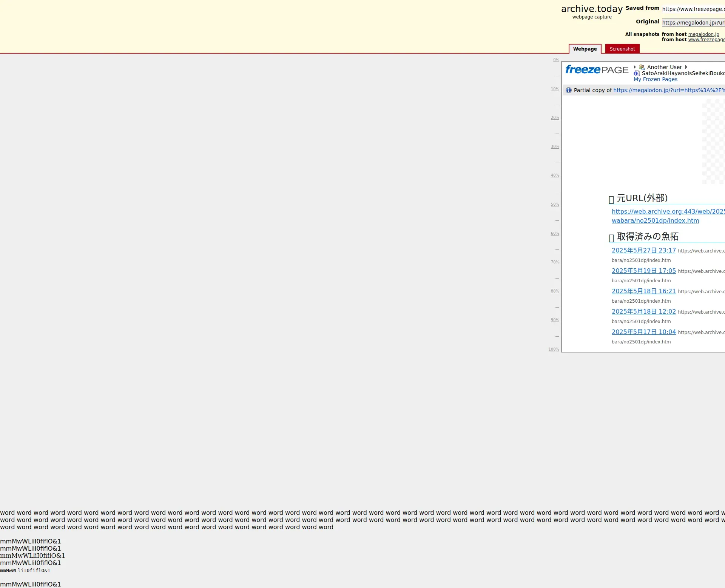Click the placeholder glyph icon before 取得済みの魚拓
Screen dimensions: 725x588
click(611, 238)
